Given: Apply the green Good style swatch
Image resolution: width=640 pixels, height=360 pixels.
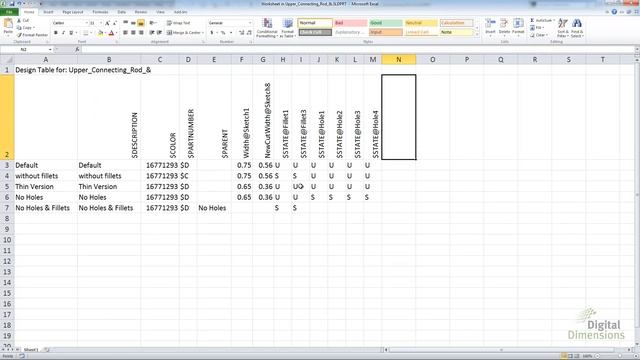Looking at the screenshot, I should point(386,23).
